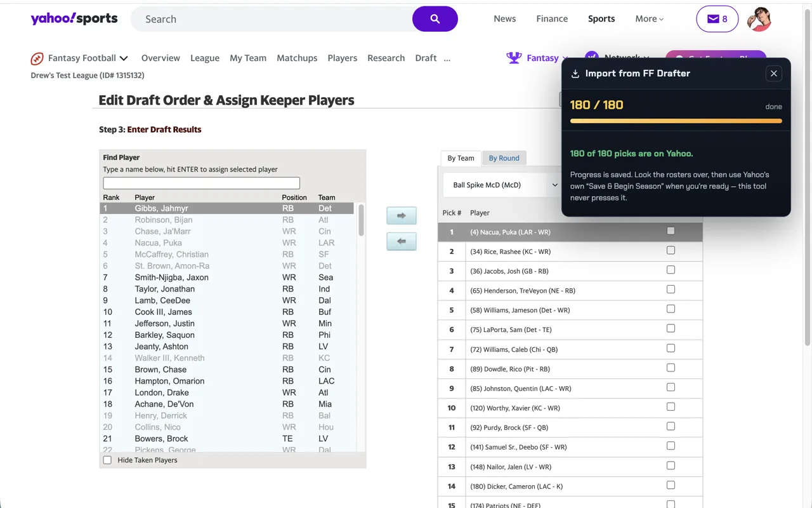Viewport: 812px width, 508px height.
Task: Select player row Hampton, Omarion
Action: coord(227,381)
